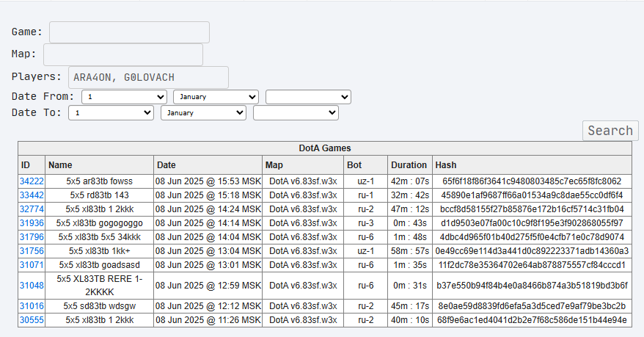Click bot 'ru-3' cell
Image resolution: width=644 pixels, height=337 pixels.
[365, 223]
